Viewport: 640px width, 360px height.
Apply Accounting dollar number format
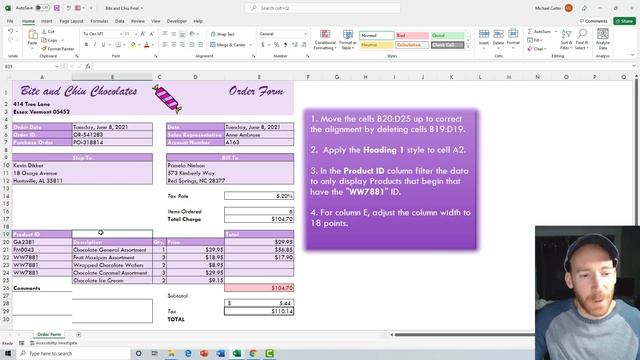[x=262, y=44]
